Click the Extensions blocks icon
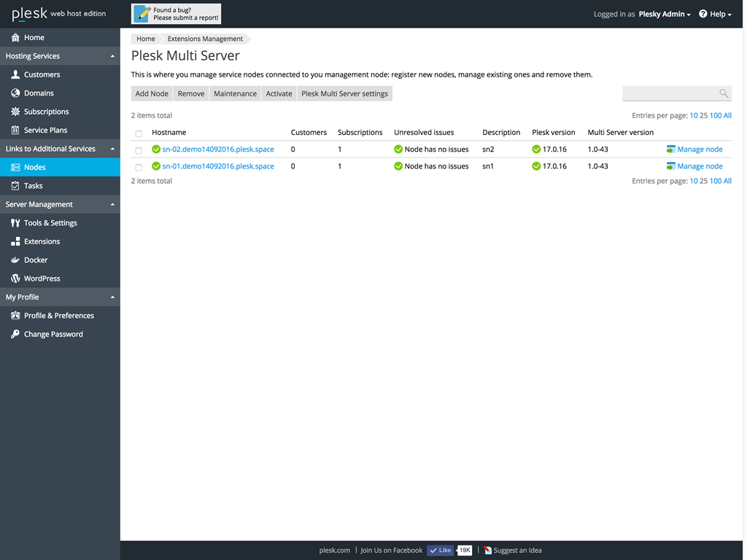Viewport: 747px width, 560px height. 15,241
